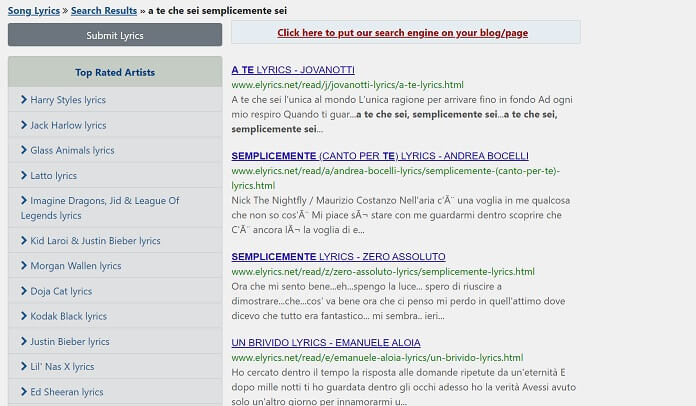Open Semplicemente Lyrics - Zero Assoluto result
The width and height of the screenshot is (696, 406).
[338, 256]
